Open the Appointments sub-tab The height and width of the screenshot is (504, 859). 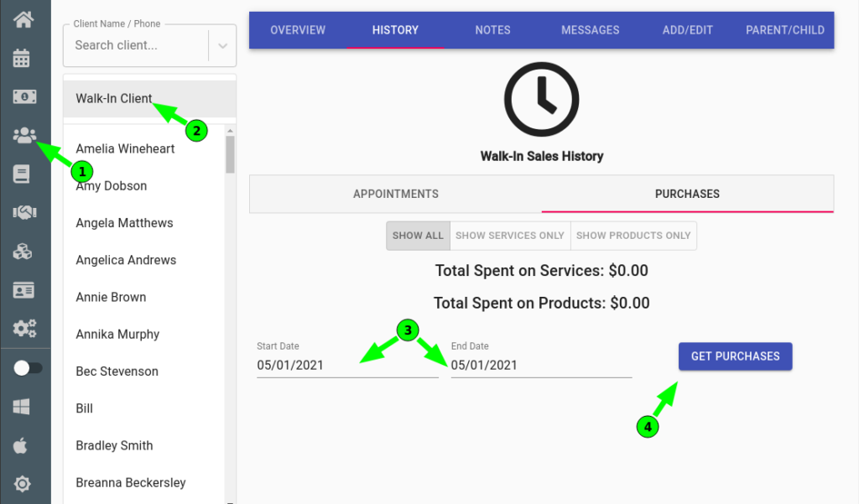coord(396,194)
